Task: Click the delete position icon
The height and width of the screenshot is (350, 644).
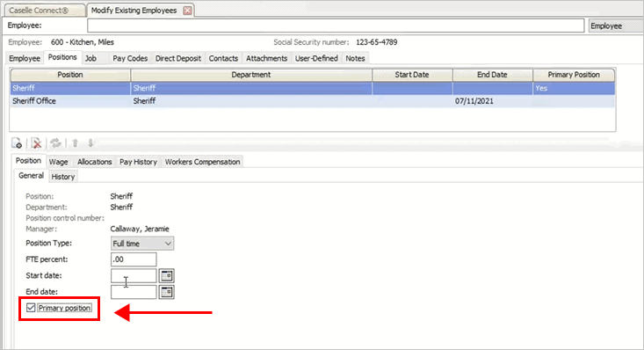Action: (36, 143)
